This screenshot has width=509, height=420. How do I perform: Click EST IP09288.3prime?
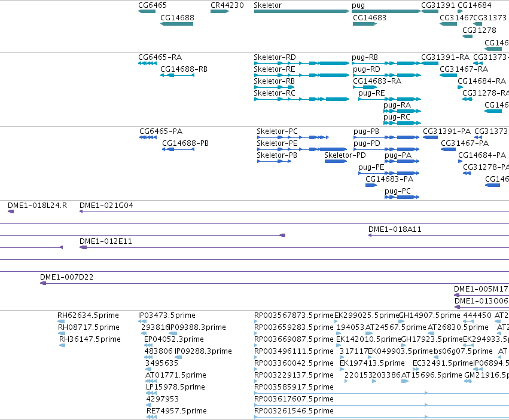click(178, 357)
